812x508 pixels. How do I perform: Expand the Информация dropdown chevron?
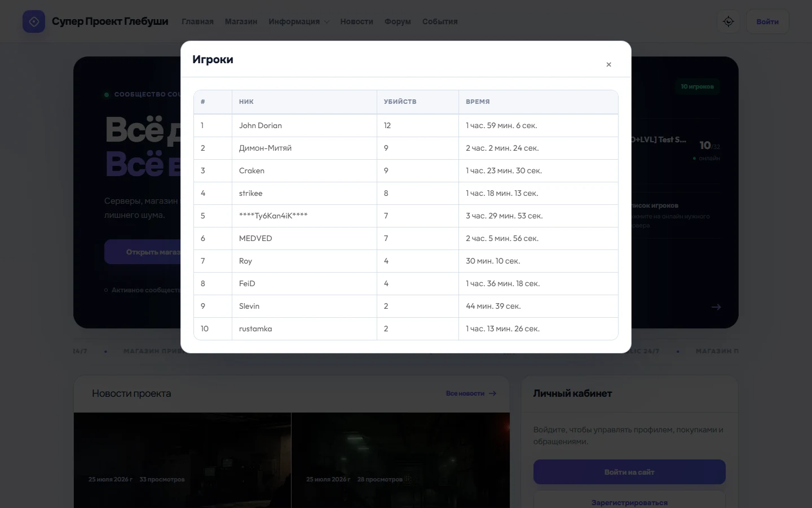click(326, 22)
